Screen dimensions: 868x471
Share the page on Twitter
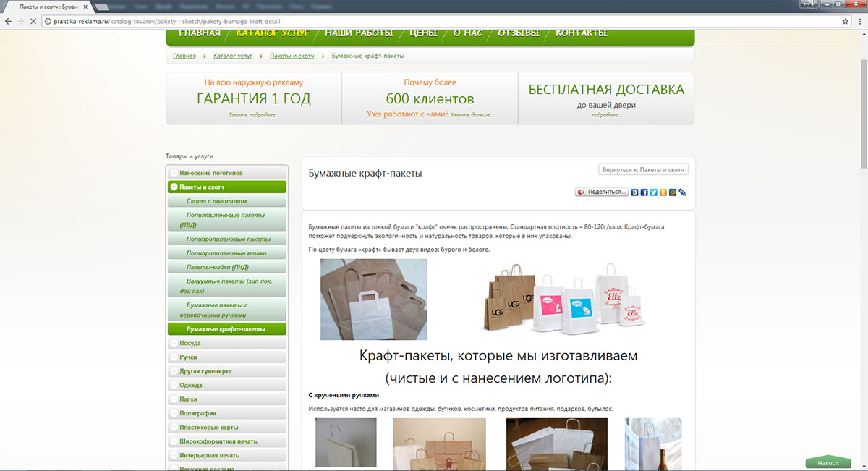(654, 192)
